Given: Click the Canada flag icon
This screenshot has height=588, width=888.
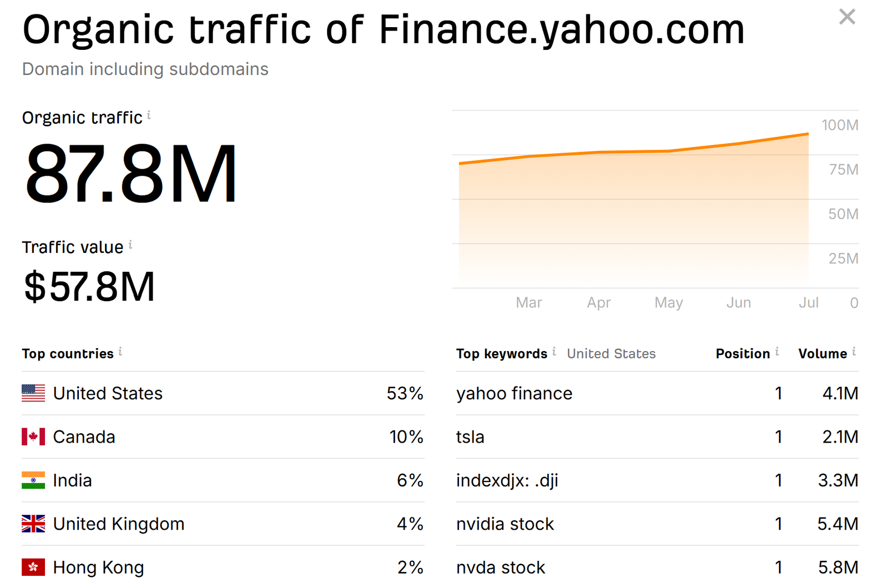Looking at the screenshot, I should point(33,437).
